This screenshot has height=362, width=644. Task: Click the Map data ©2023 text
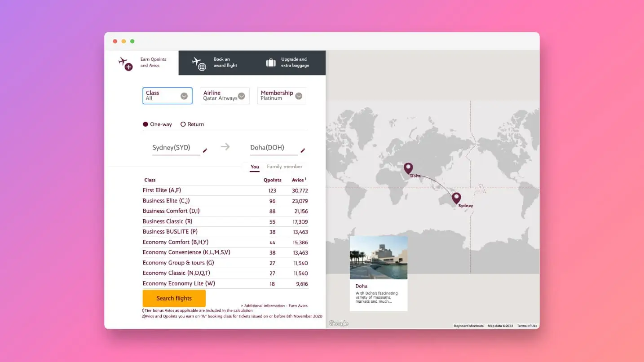coord(500,326)
